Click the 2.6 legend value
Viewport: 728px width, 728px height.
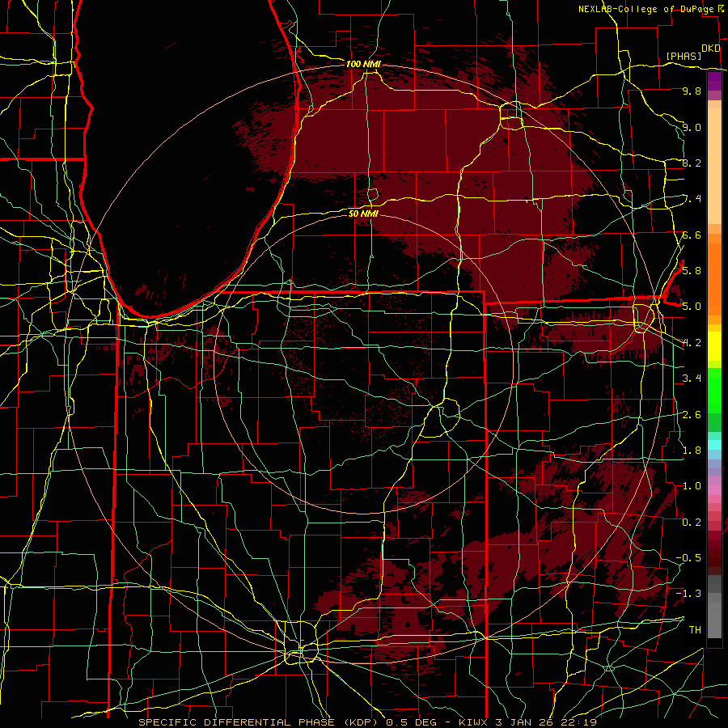coord(692,414)
